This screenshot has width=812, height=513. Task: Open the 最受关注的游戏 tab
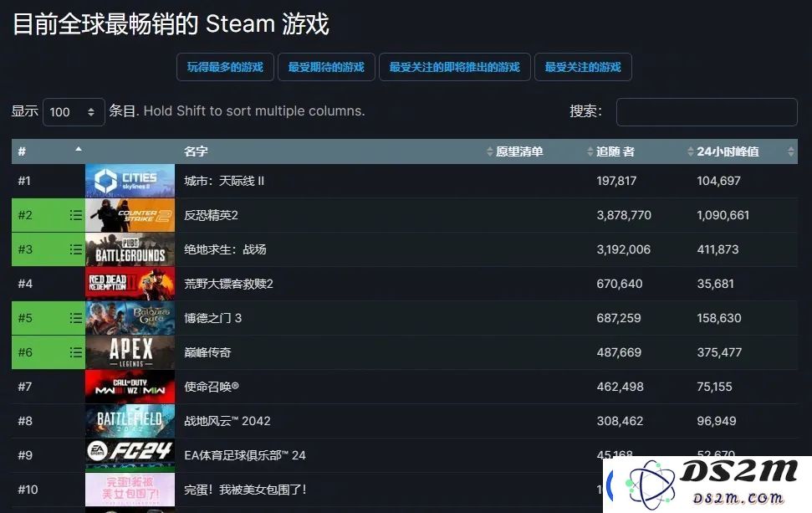[583, 67]
